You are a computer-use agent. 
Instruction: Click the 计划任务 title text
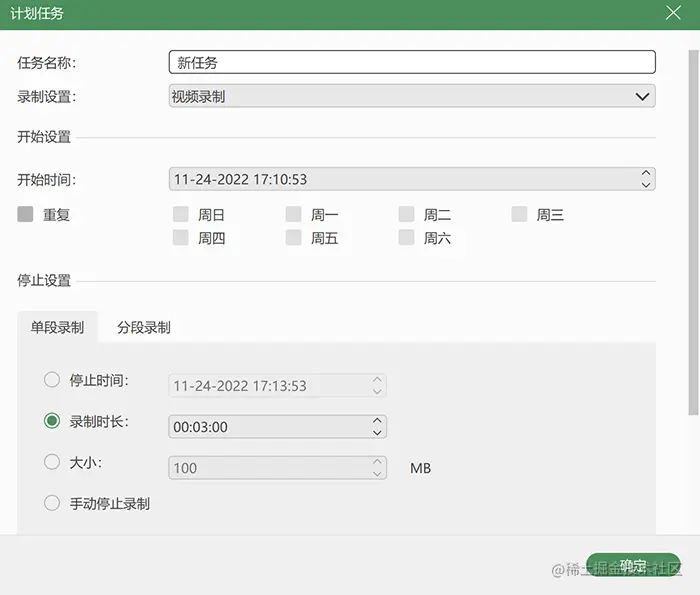point(37,13)
